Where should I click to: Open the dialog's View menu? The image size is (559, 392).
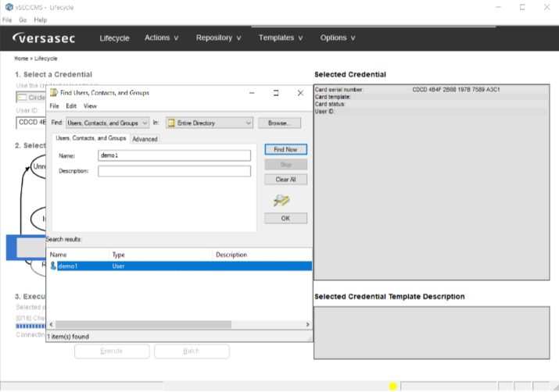coord(90,106)
